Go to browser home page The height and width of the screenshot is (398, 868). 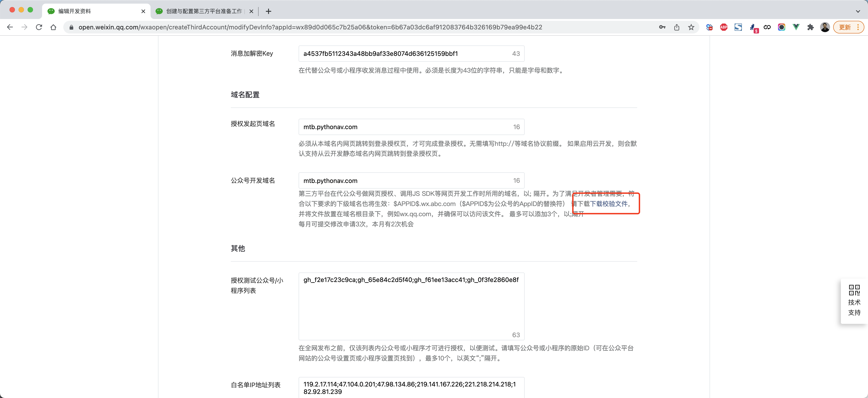pos(53,27)
